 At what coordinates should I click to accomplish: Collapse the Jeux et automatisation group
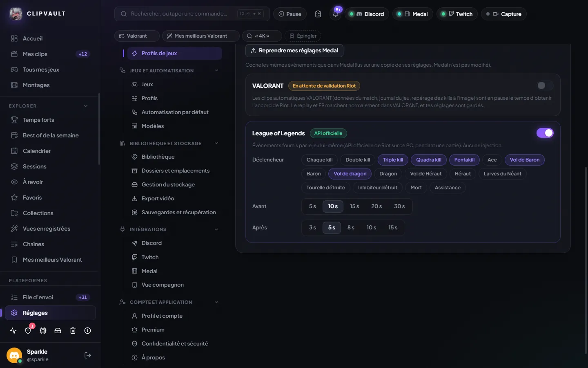[216, 71]
